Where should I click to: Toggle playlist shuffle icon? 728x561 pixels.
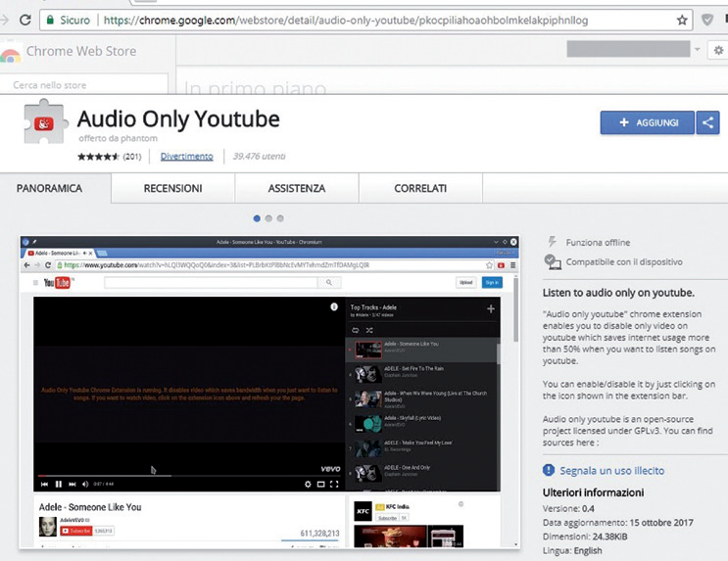[369, 330]
